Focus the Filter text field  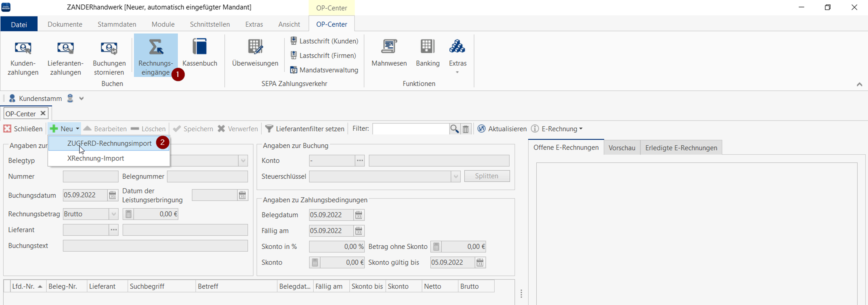(x=411, y=129)
